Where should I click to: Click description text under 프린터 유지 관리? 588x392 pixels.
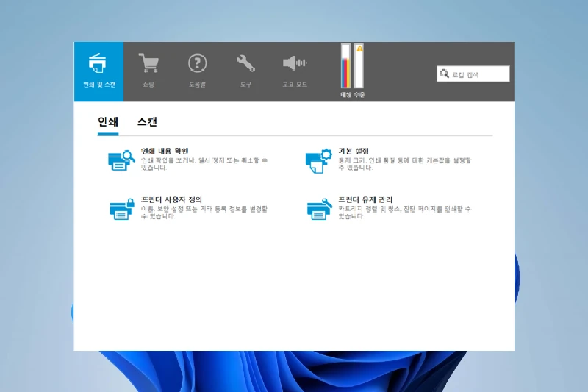tap(404, 213)
